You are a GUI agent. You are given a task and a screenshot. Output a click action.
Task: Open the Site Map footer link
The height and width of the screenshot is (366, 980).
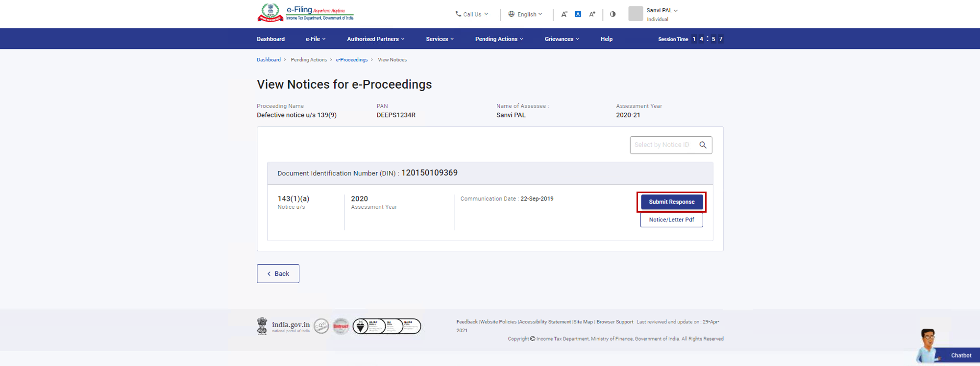pyautogui.click(x=583, y=322)
